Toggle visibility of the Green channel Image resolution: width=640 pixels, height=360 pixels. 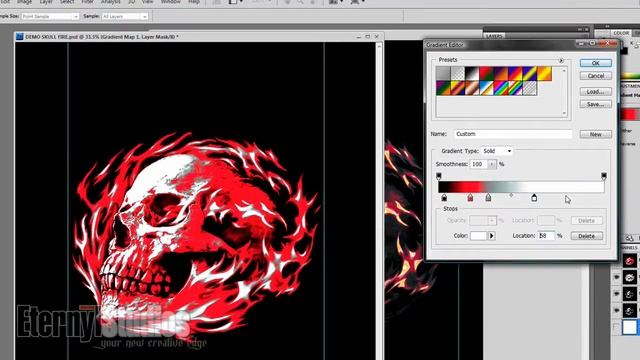tap(617, 294)
